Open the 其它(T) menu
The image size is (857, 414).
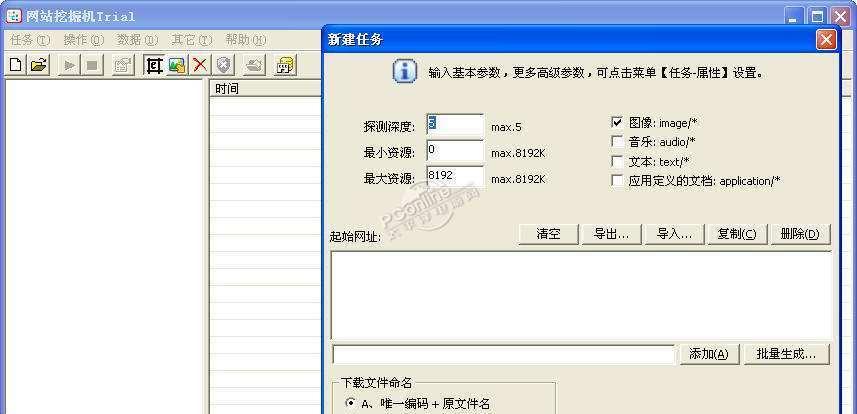click(x=191, y=40)
